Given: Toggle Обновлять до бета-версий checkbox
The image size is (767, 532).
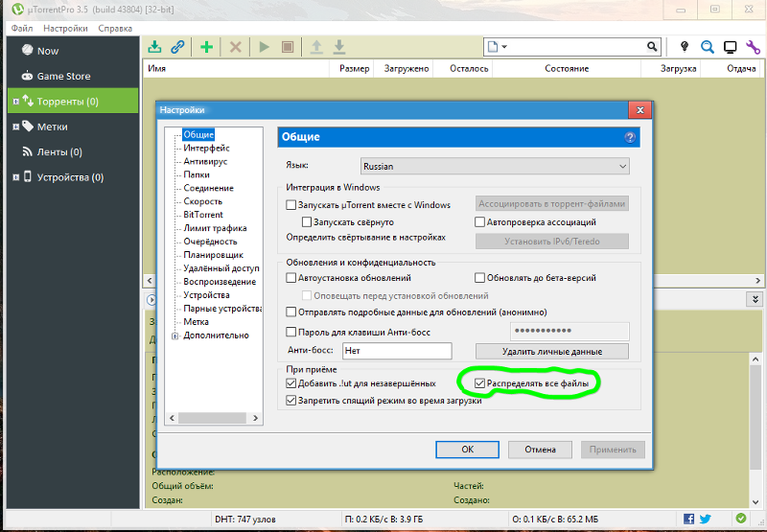Looking at the screenshot, I should point(480,278).
